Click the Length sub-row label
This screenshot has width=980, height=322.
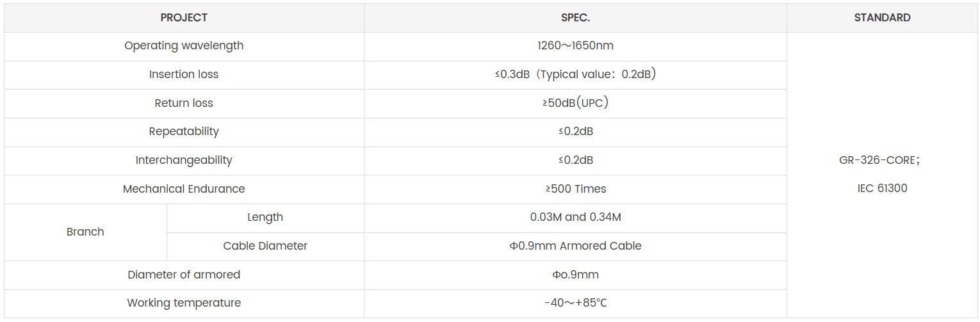(265, 218)
